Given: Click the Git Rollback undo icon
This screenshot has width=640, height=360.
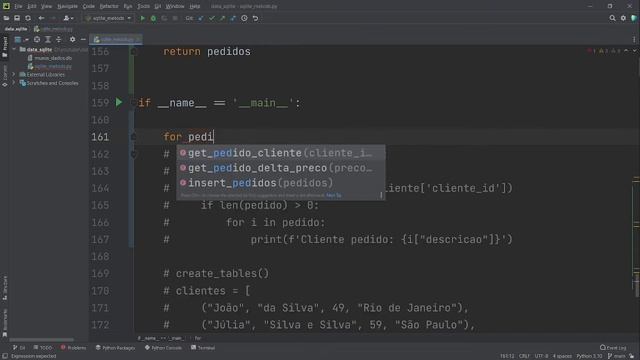Looking at the screenshot, I should tap(255, 18).
